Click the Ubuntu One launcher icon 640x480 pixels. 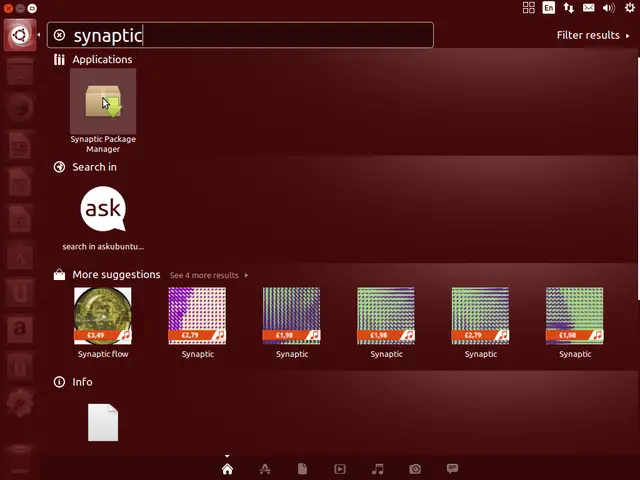(20, 293)
